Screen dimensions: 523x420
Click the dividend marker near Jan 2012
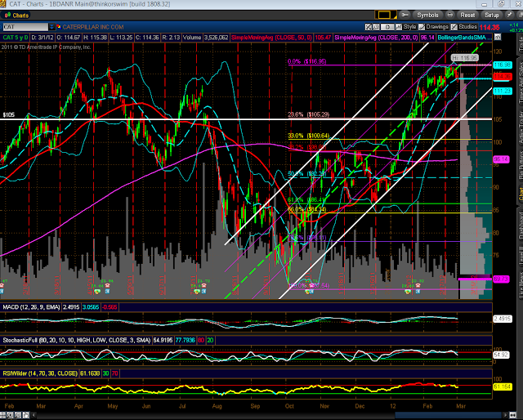[408, 291]
